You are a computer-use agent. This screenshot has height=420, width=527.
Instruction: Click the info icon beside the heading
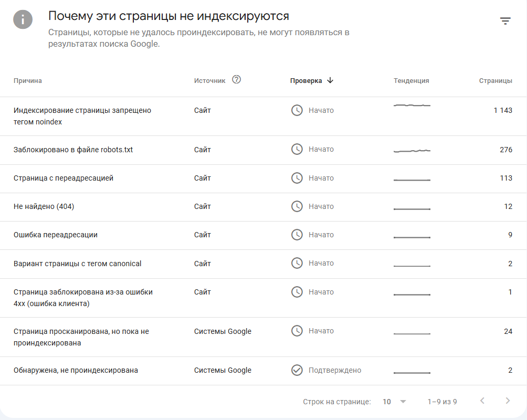23,19
